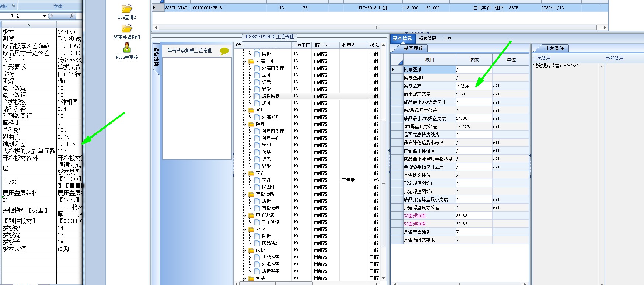This screenshot has width=644, height=285.
Task: Select the 是否动态补偿 parameter row
Action: point(460,175)
